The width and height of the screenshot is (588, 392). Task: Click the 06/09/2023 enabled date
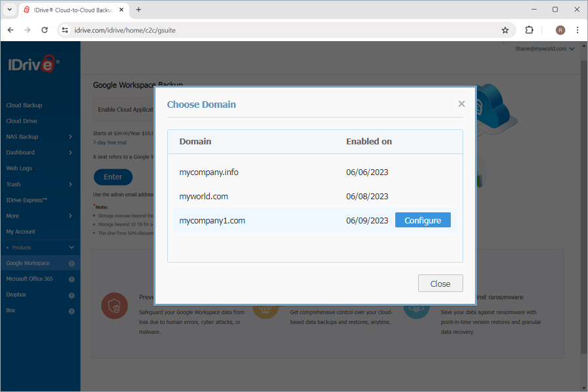(x=367, y=221)
